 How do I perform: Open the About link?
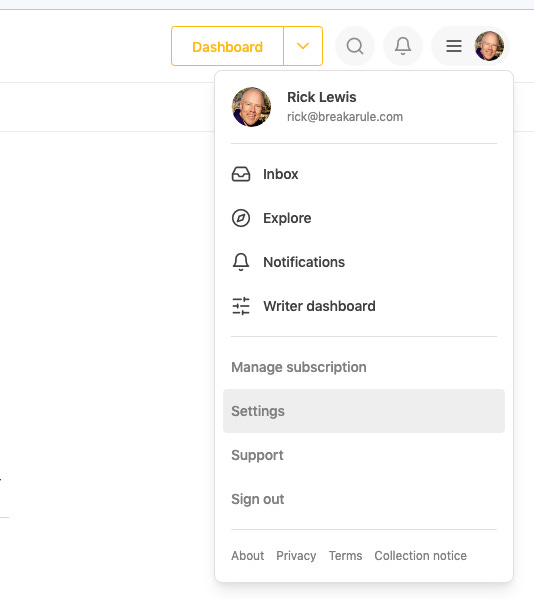coord(248,555)
